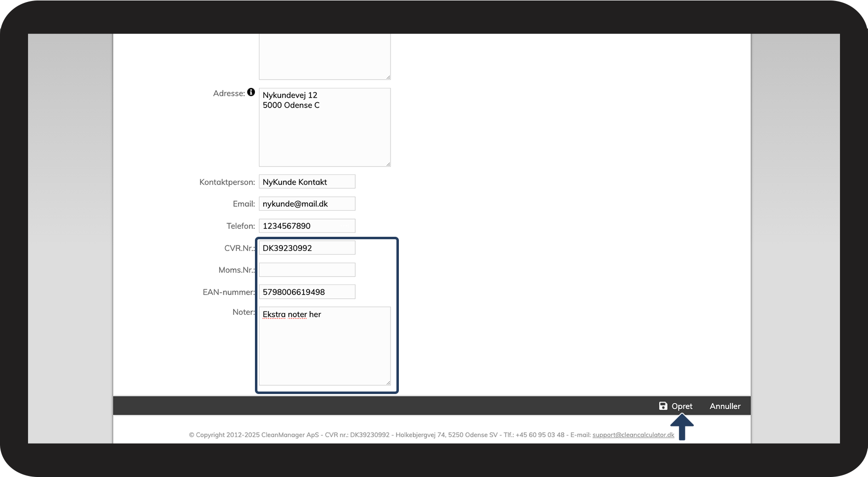
Task: Click the empty Moms.Nr. field
Action: pos(307,270)
